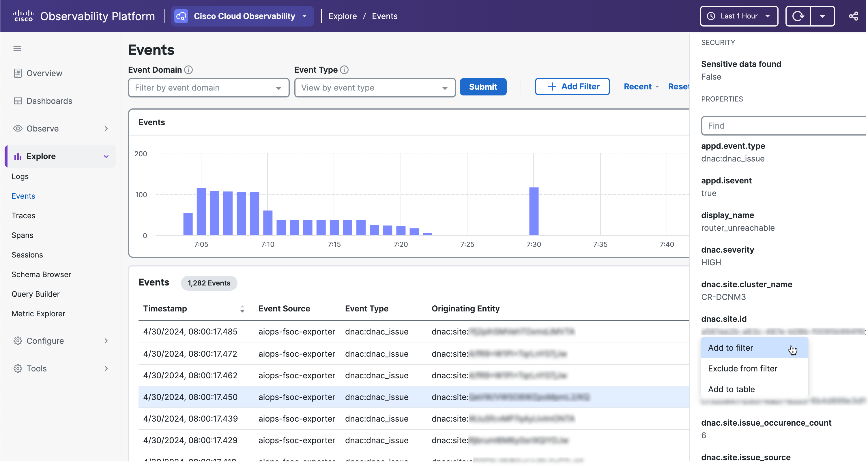Click the Observe eye icon
Viewport: 868px width, 466px height.
[x=18, y=128]
